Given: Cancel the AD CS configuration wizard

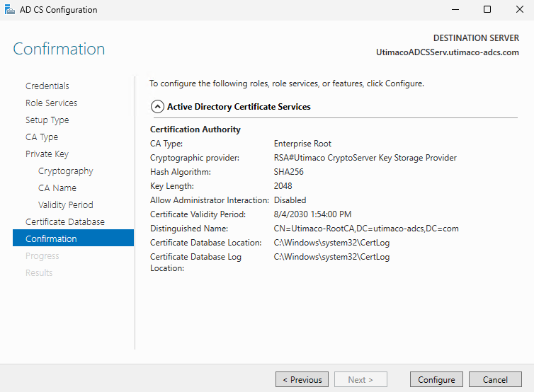Looking at the screenshot, I should (495, 380).
